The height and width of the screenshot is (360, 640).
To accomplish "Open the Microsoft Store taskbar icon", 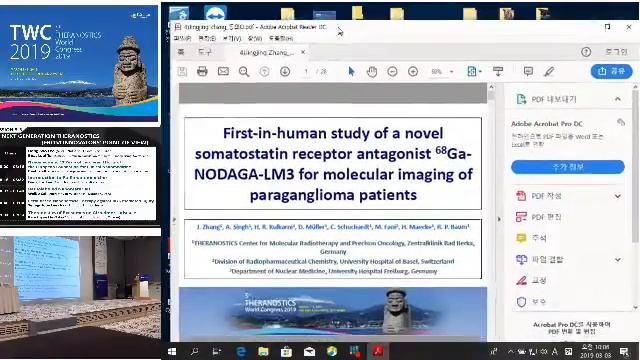I will point(286,351).
